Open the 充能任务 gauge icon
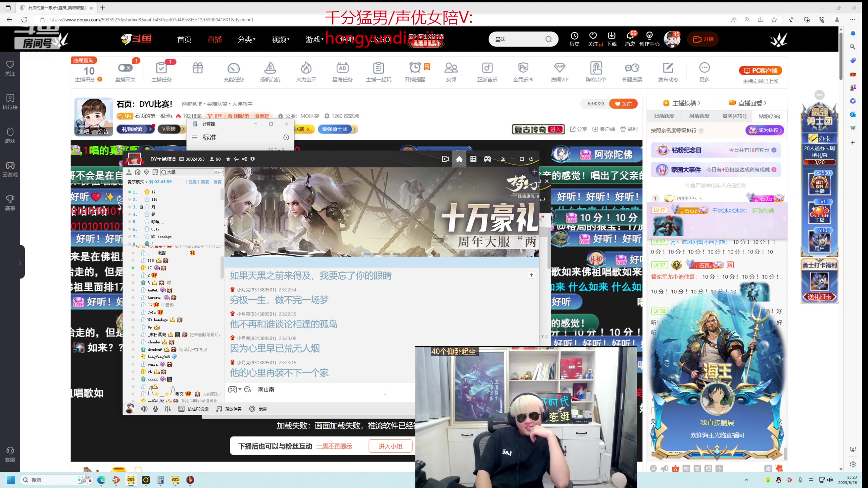The width and height of the screenshot is (868, 488). click(x=233, y=68)
